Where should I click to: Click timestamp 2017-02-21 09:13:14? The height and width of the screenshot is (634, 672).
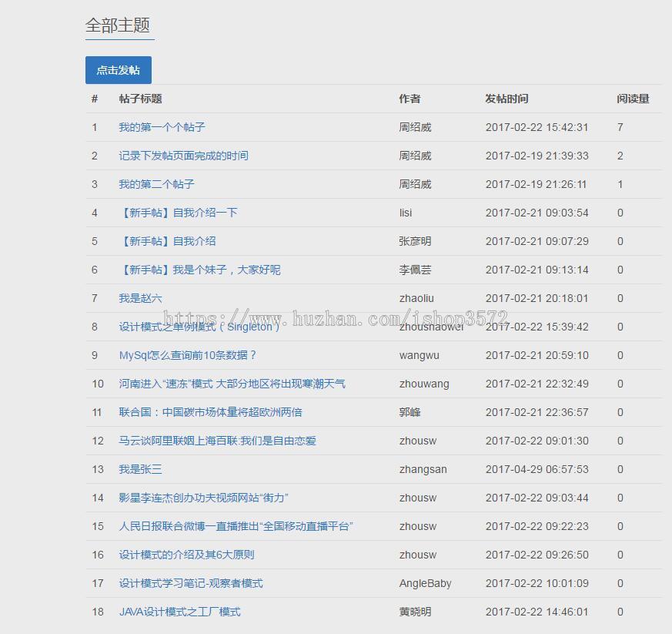click(x=537, y=270)
